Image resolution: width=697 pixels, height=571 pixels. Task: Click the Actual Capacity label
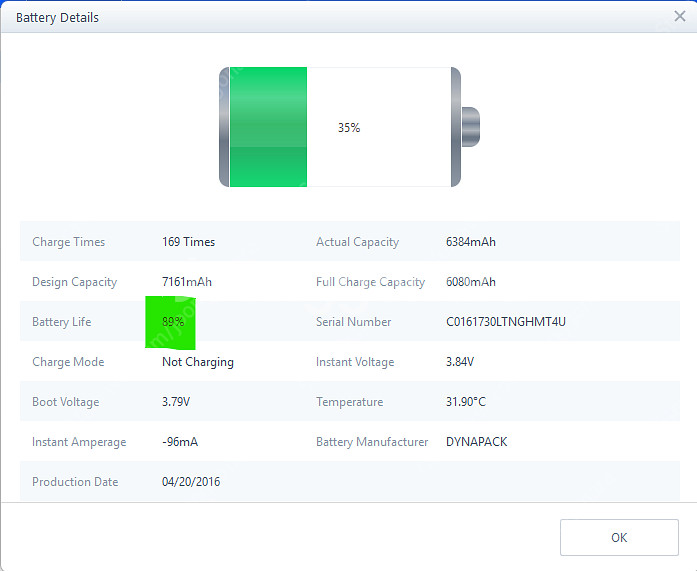point(357,242)
